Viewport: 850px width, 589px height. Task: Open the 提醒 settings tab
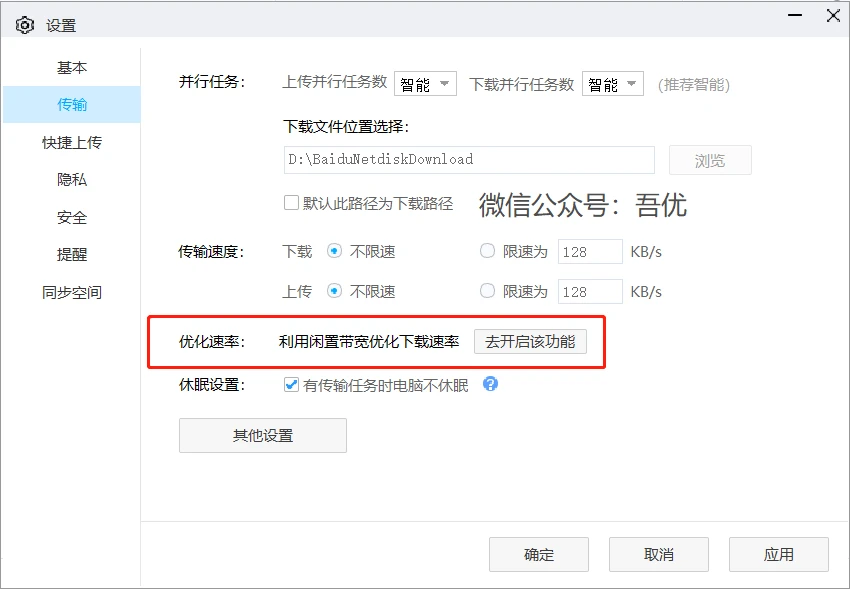(x=72, y=254)
